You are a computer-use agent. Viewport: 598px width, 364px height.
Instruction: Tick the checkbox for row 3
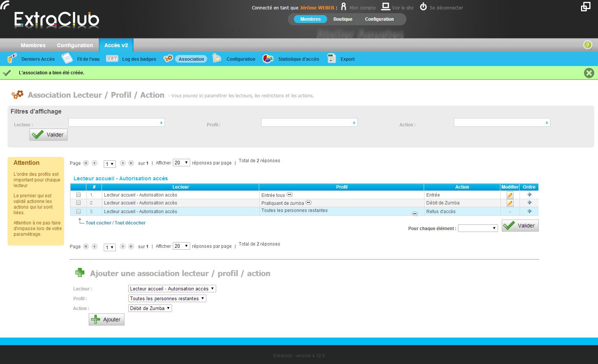(x=78, y=211)
